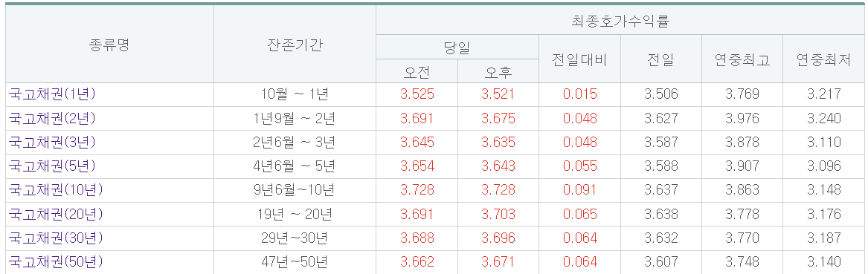The height and width of the screenshot is (274, 868).
Task: Click afternoon yield 3.521
Action: point(498,94)
